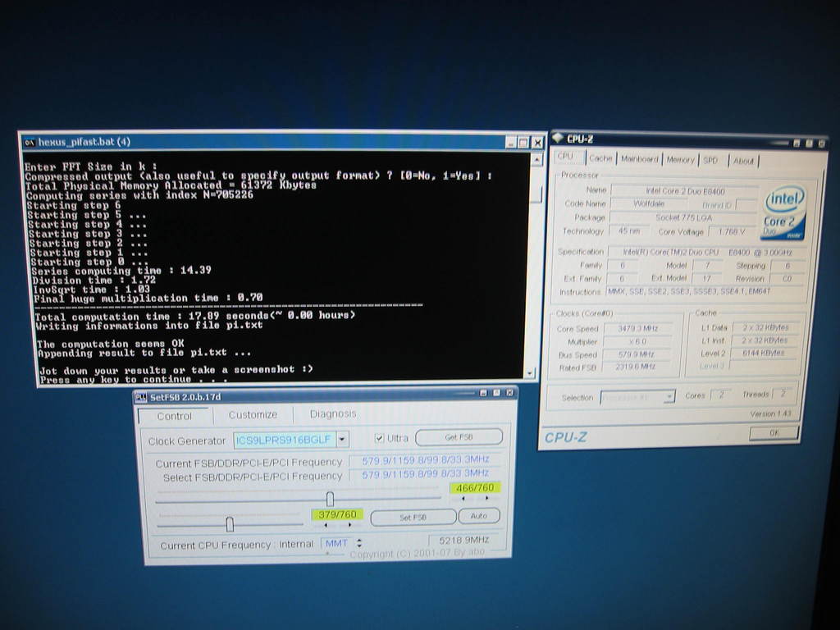The image size is (840, 630).
Task: Minimize the SetFSB window
Action: click(x=483, y=393)
